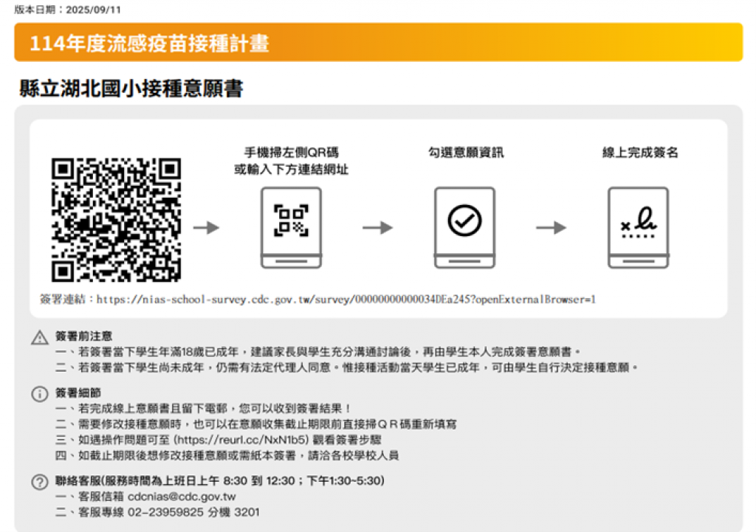
Task: Click the 簽署前注意 section title
Action: tap(84, 336)
